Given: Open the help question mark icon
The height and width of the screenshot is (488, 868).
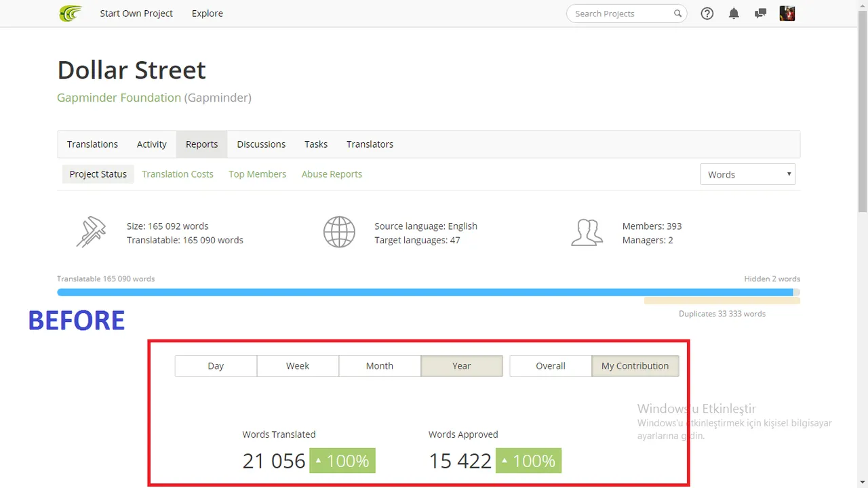Looking at the screenshot, I should click(707, 14).
